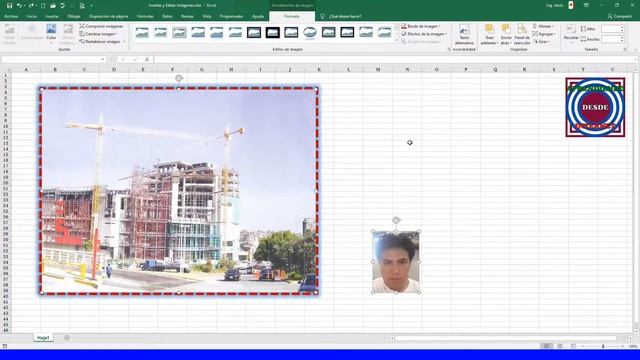Open the Cambiar imagen option

click(99, 34)
